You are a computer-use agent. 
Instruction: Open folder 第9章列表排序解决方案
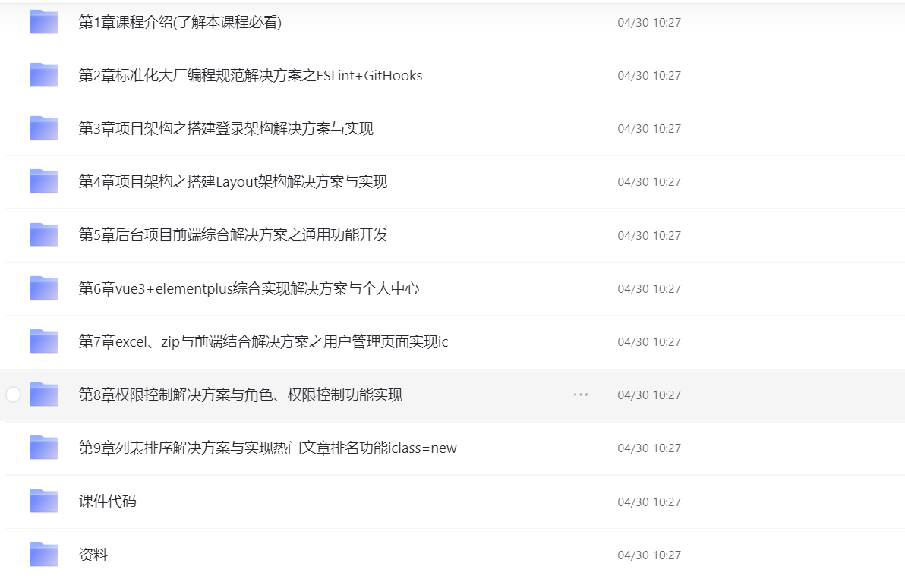267,448
